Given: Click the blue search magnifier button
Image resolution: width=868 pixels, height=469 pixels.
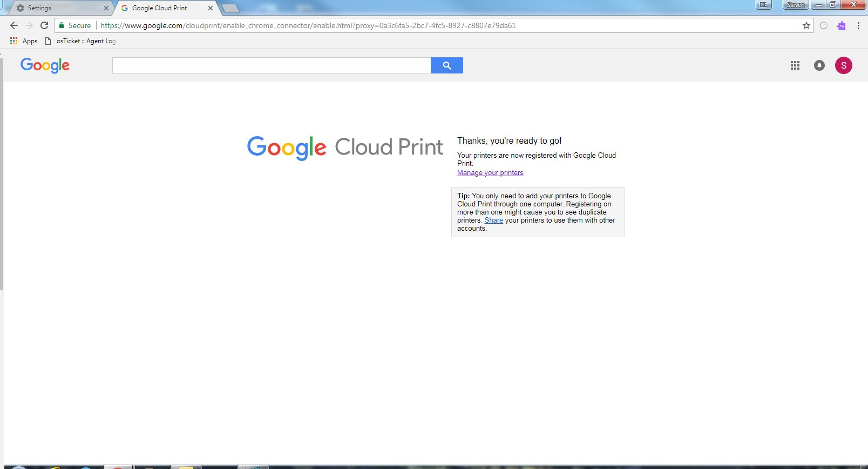Looking at the screenshot, I should click(x=446, y=65).
